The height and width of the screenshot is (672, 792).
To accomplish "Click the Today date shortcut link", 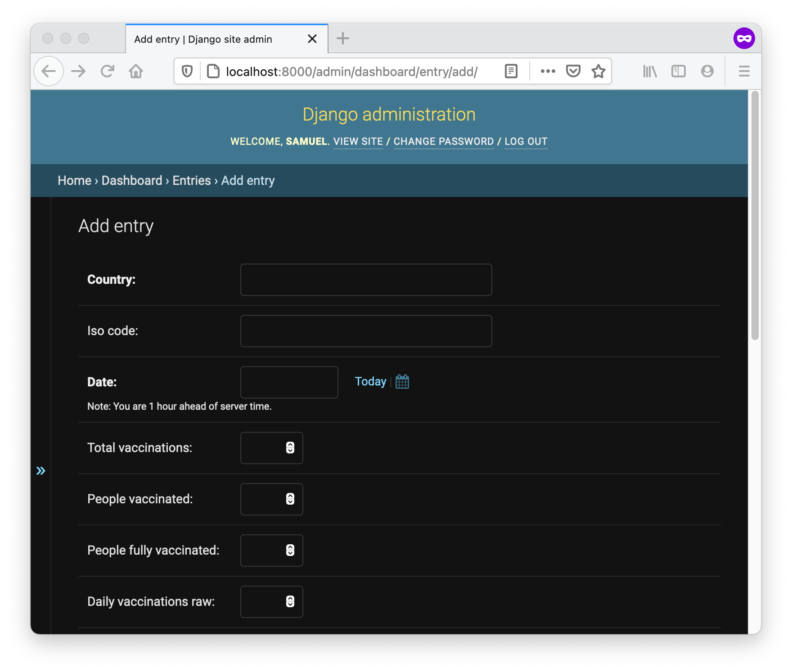I will click(370, 381).
